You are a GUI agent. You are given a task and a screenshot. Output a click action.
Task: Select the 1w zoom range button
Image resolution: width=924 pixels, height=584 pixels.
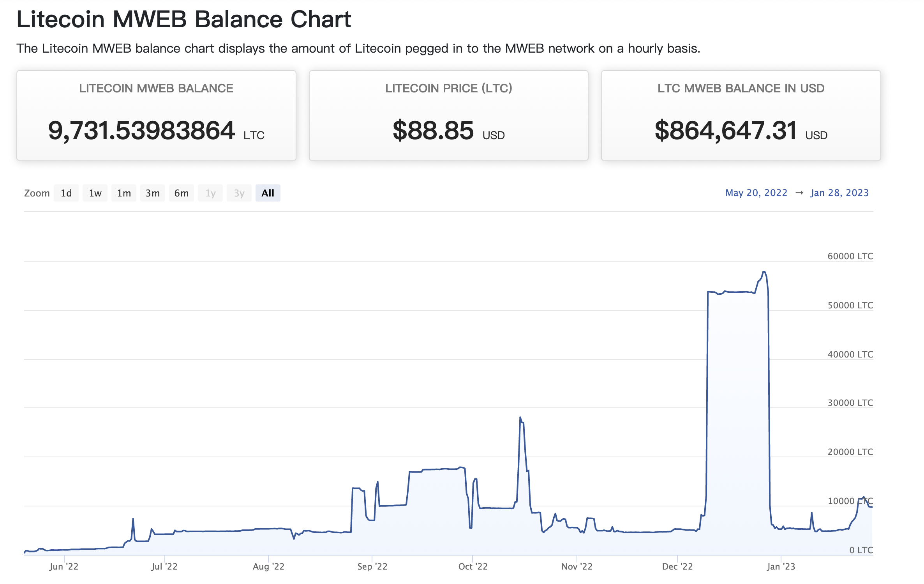tap(95, 193)
